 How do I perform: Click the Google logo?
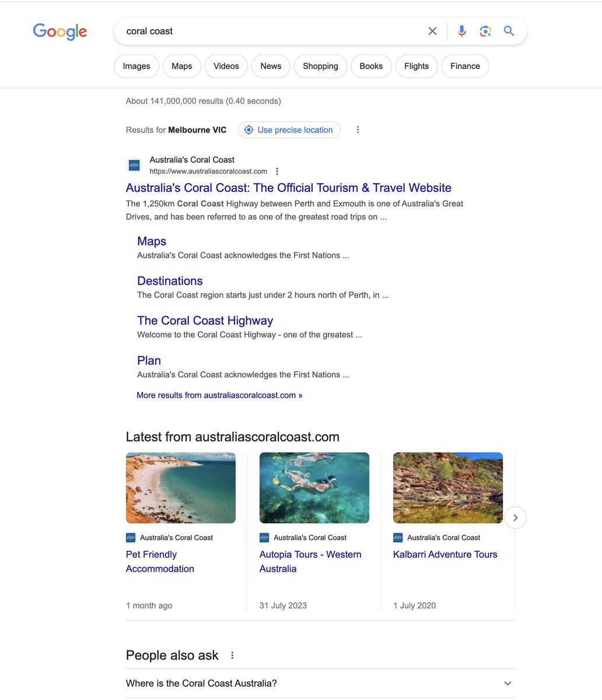point(60,32)
